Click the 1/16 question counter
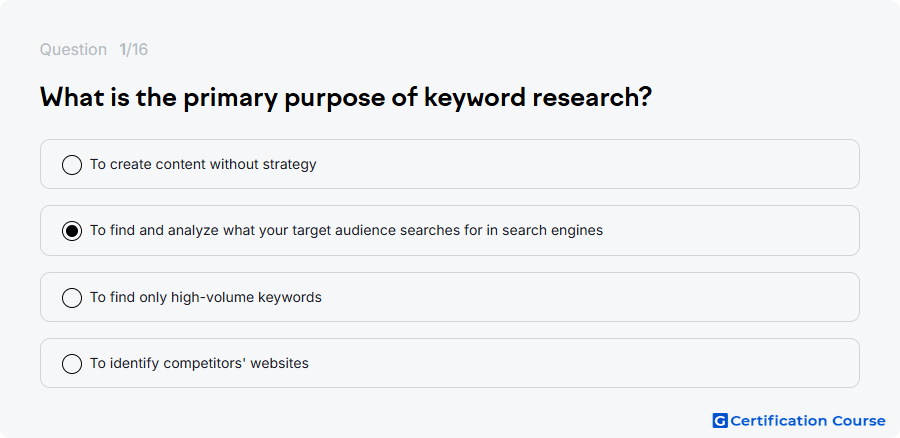The image size is (900, 438). [x=134, y=49]
